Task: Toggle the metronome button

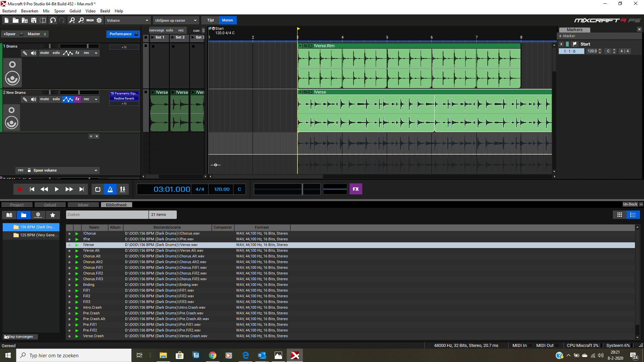Action: tap(110, 189)
